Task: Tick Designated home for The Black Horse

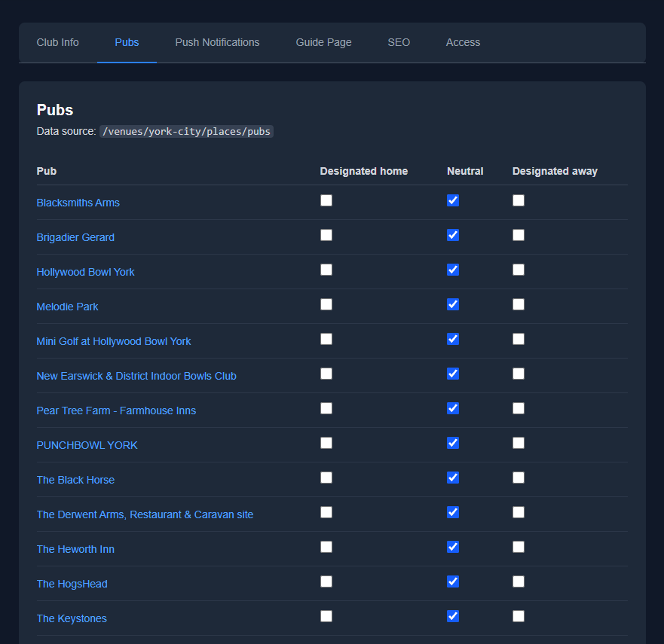Action: pos(326,478)
